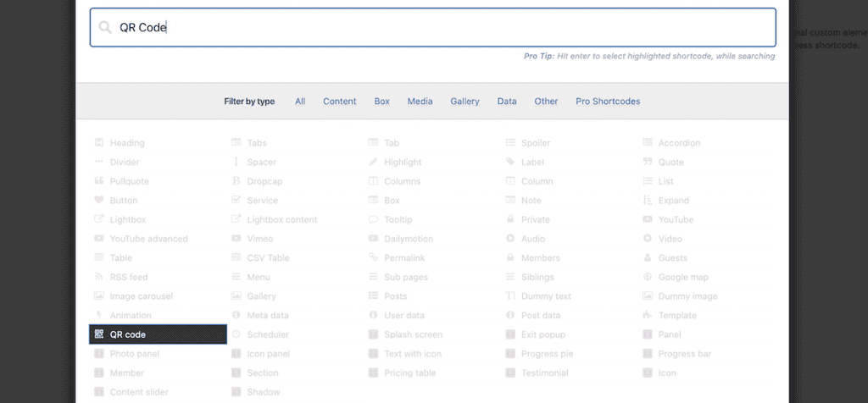The image size is (868, 403).
Task: Filter by Content type
Action: pyautogui.click(x=339, y=102)
